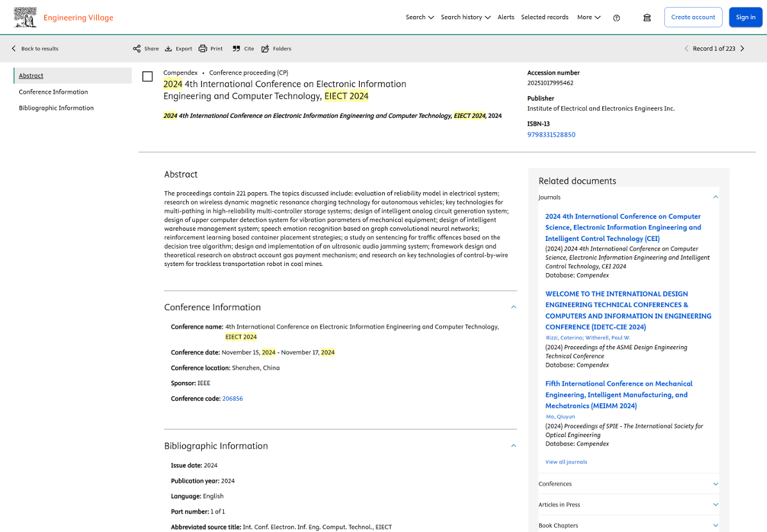Click the Engineering Village brand text
The width and height of the screenshot is (767, 532).
(x=78, y=17)
